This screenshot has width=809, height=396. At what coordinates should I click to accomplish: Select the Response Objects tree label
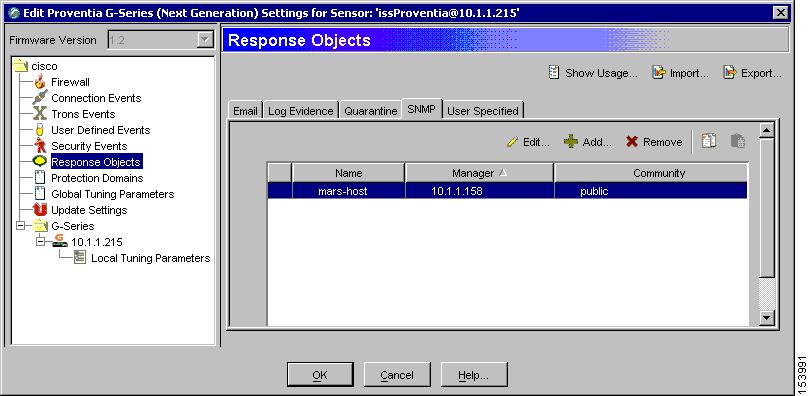point(96,162)
